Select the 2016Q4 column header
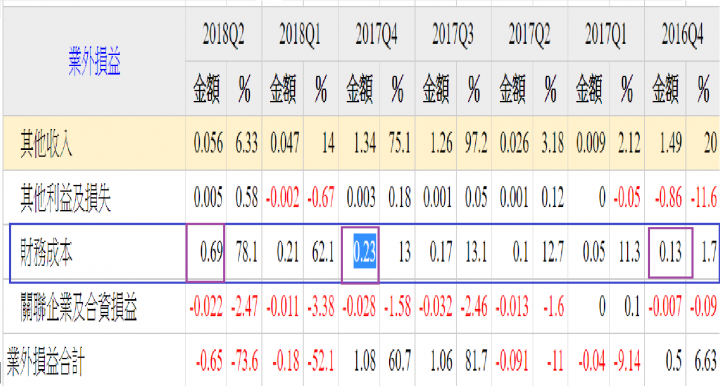Viewport: 720px width, 386px height. point(682,34)
